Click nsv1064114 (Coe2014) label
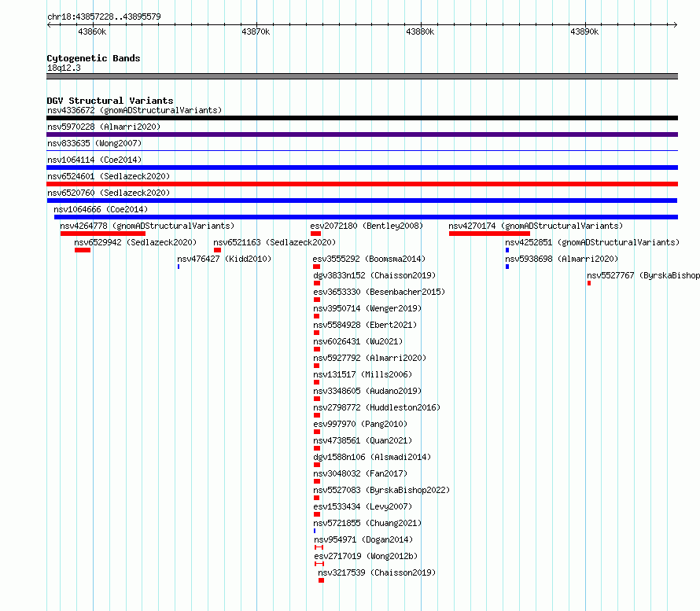The image size is (700, 611). (x=94, y=160)
